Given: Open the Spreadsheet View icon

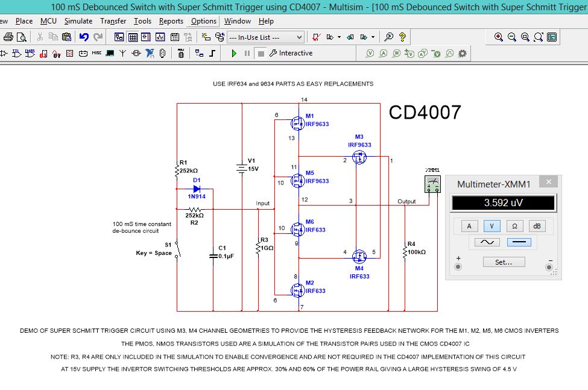Looking at the screenshot, I should (x=133, y=37).
